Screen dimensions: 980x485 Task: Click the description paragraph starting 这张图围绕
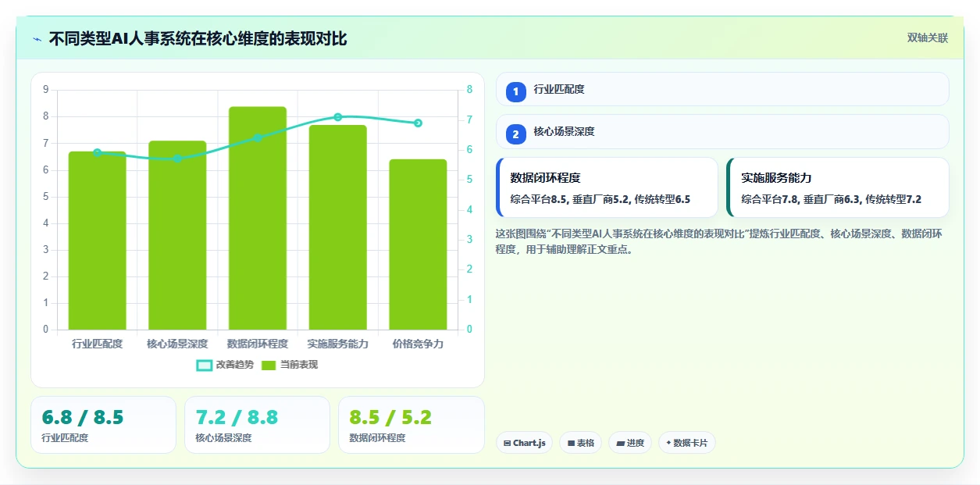pos(718,241)
